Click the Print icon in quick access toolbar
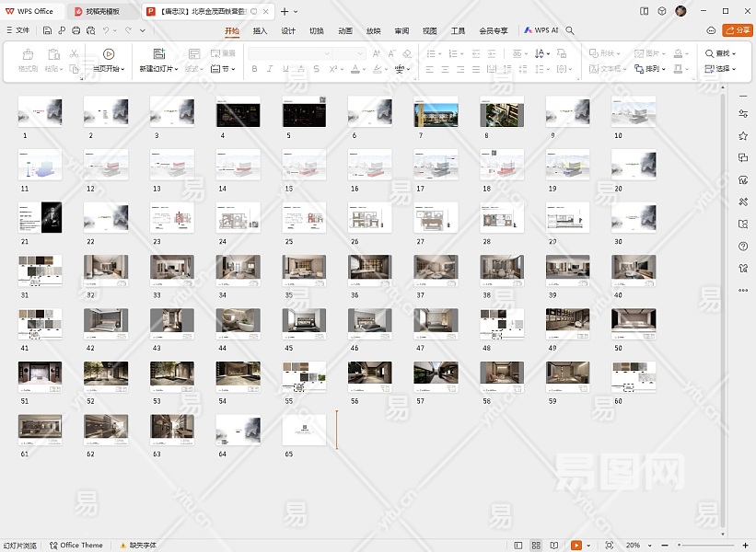 [76, 30]
